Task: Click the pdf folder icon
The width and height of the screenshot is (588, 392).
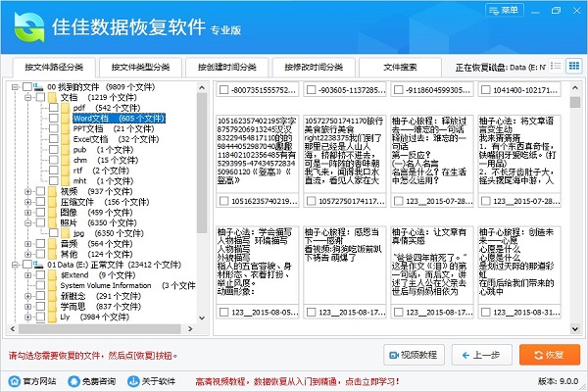Action: pos(66,108)
